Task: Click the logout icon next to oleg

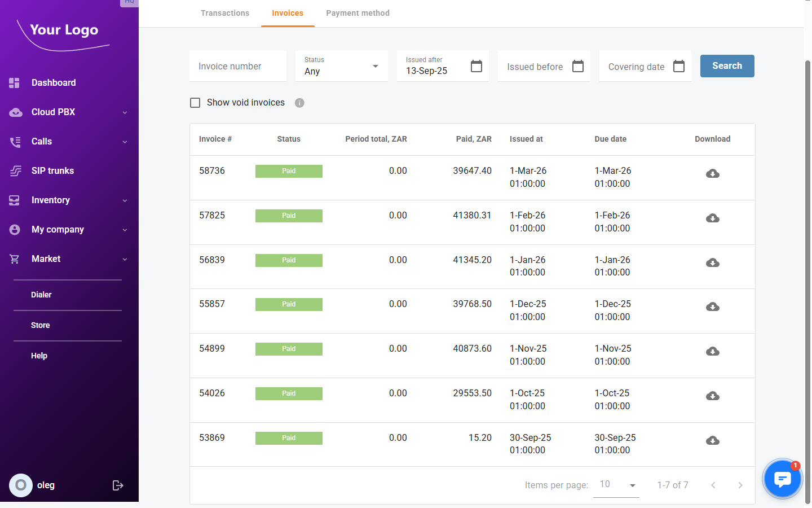Action: tap(118, 485)
